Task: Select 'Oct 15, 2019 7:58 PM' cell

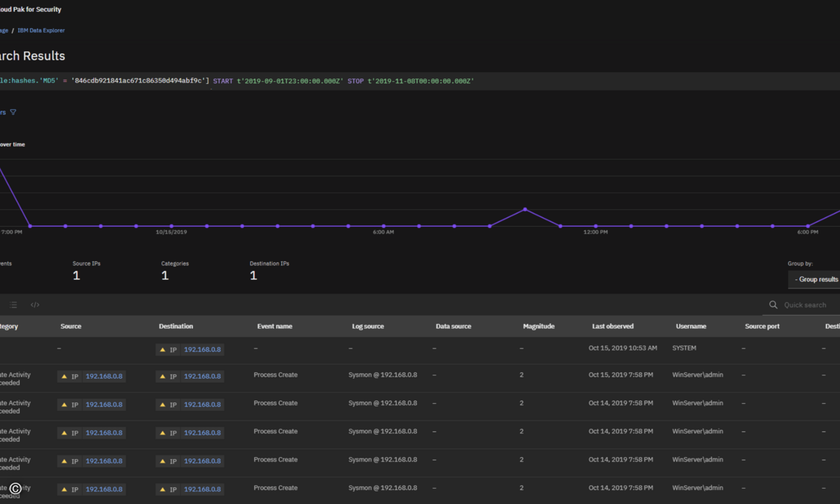Action: point(621,374)
